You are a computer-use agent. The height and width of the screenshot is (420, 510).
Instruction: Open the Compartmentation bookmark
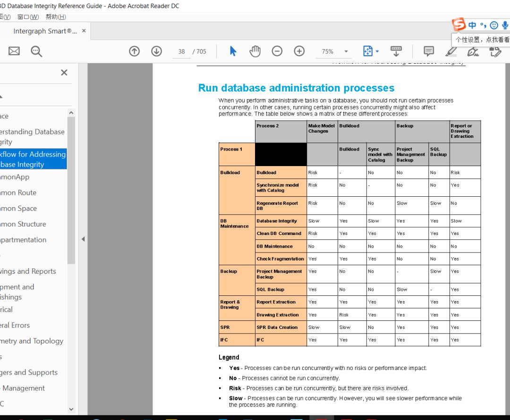[x=23, y=240]
